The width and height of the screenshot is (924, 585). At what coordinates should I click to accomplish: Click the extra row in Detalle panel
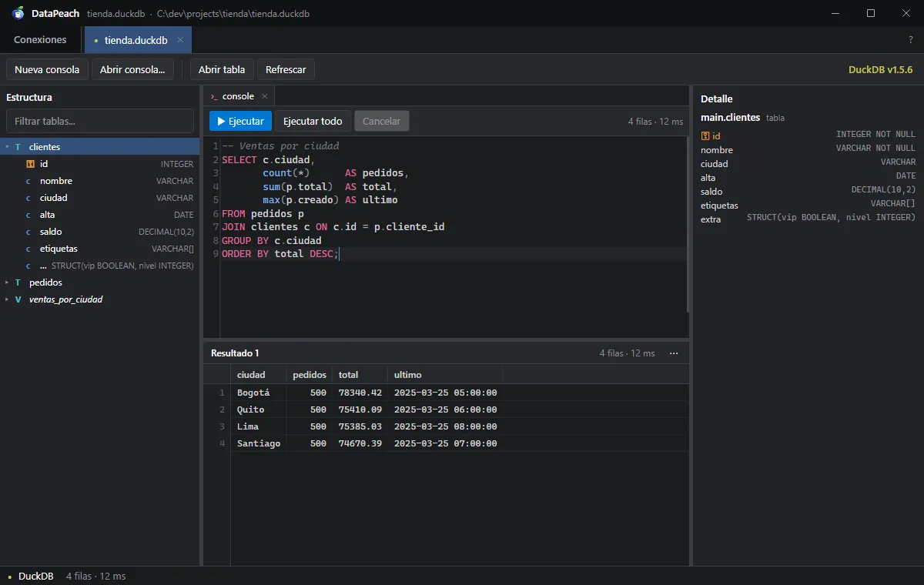pos(808,219)
